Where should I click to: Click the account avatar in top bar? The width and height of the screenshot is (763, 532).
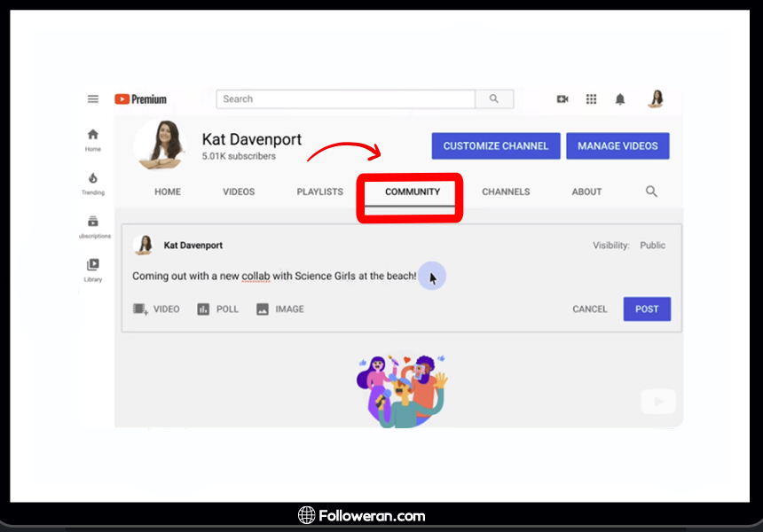tap(656, 98)
